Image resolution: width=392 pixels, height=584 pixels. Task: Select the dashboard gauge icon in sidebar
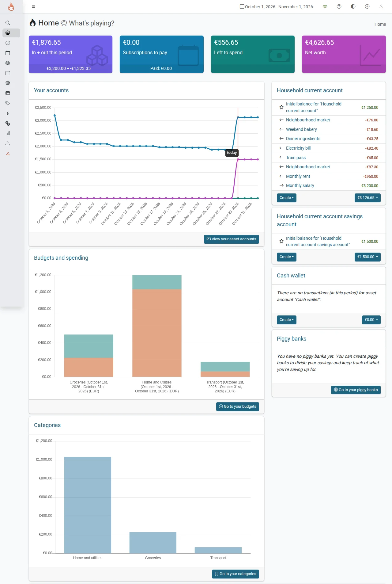(x=8, y=33)
